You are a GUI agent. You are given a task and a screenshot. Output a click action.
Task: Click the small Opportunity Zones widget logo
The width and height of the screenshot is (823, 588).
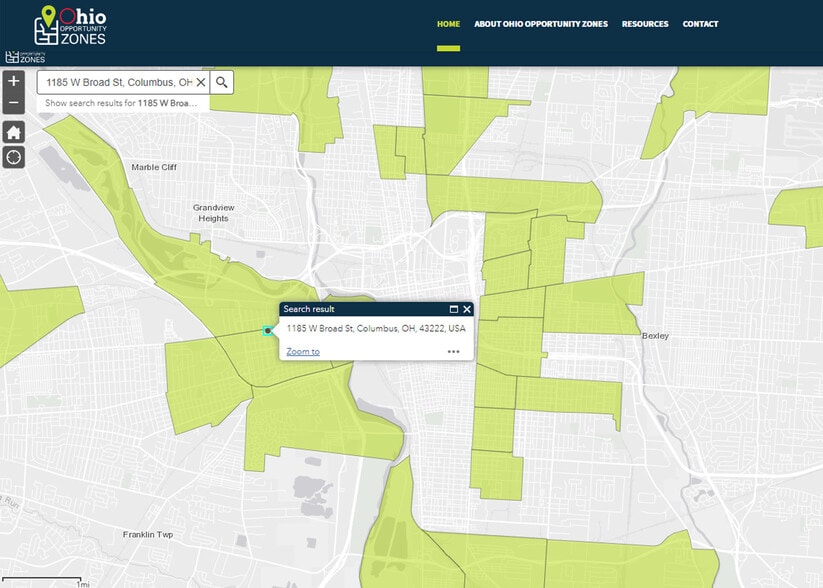coord(26,57)
